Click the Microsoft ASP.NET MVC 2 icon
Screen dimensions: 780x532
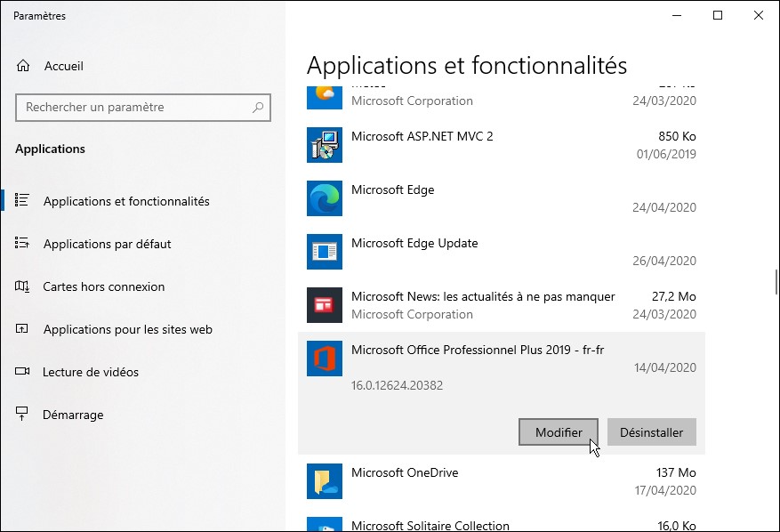324,145
